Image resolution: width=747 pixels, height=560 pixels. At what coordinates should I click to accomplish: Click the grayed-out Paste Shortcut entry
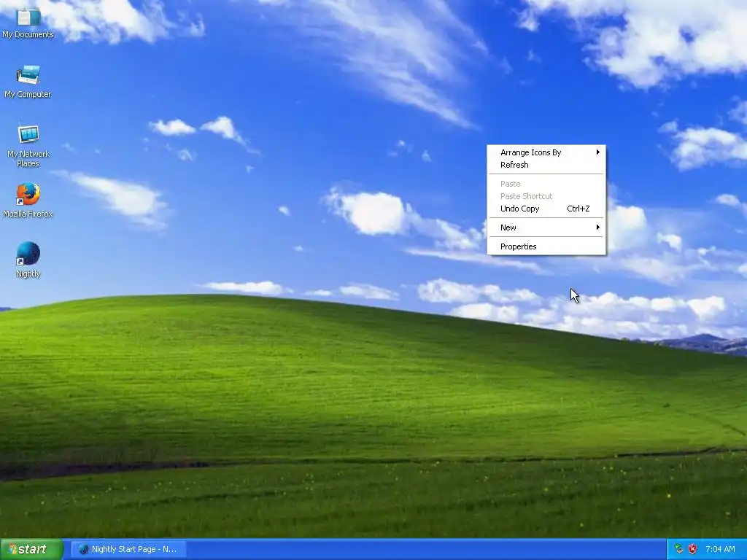click(x=546, y=196)
